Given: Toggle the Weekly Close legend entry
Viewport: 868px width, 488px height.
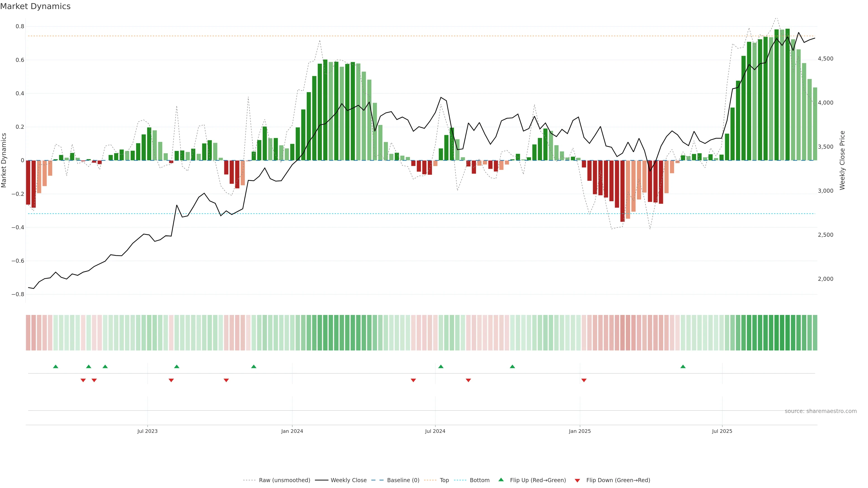Looking at the screenshot, I should [x=348, y=480].
